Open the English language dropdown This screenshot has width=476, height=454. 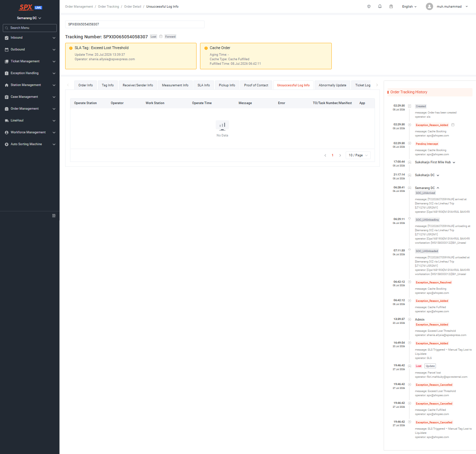tap(409, 7)
